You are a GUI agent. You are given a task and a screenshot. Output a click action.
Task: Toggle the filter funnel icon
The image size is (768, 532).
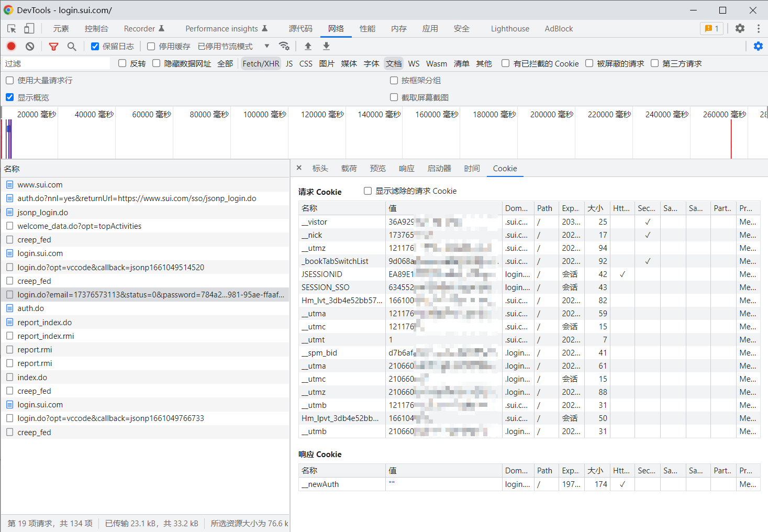(53, 46)
